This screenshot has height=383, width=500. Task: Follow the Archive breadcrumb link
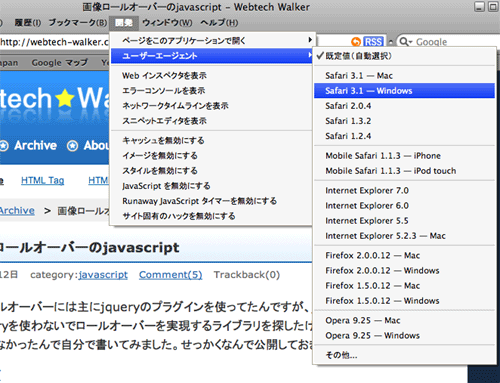pos(17,211)
